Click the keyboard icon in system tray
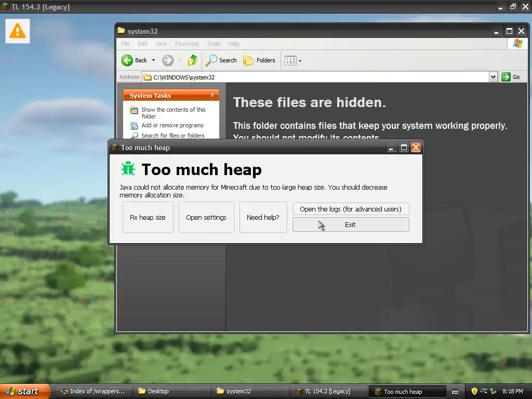 tap(455, 392)
